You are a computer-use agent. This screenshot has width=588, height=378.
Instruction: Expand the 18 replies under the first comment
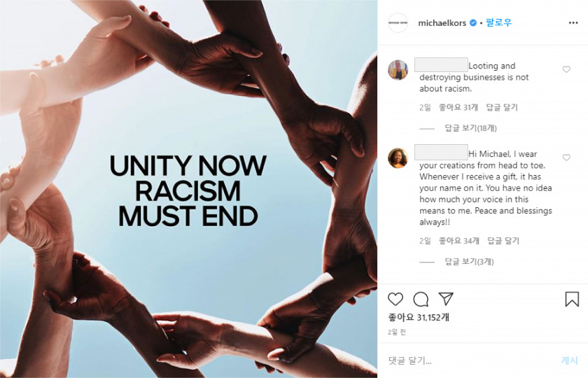tap(470, 128)
